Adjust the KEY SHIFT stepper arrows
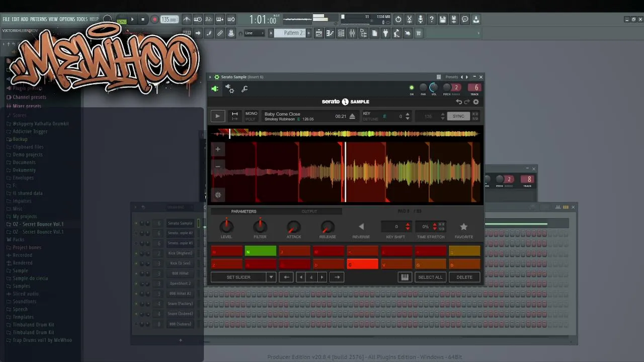This screenshot has height=362, width=644. point(408,227)
